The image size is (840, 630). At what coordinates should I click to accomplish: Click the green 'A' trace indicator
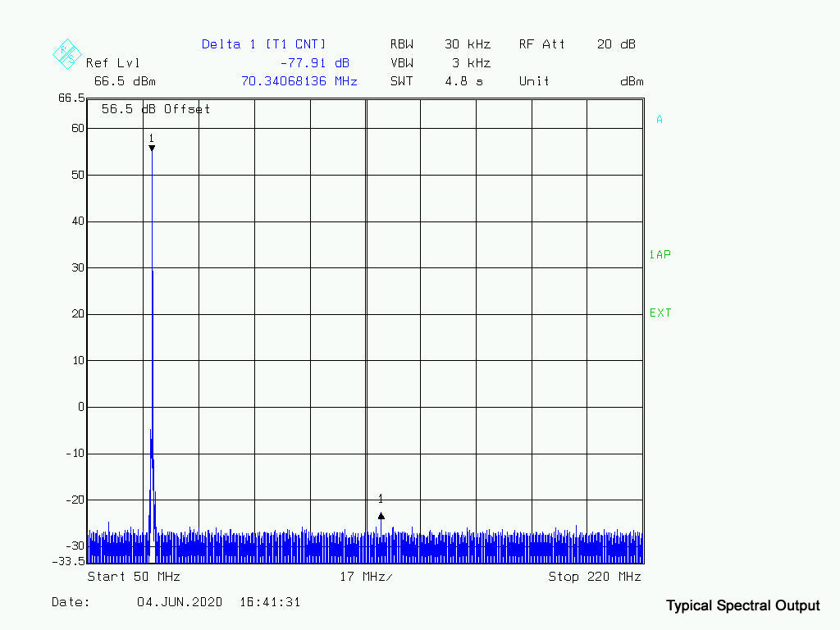(660, 120)
